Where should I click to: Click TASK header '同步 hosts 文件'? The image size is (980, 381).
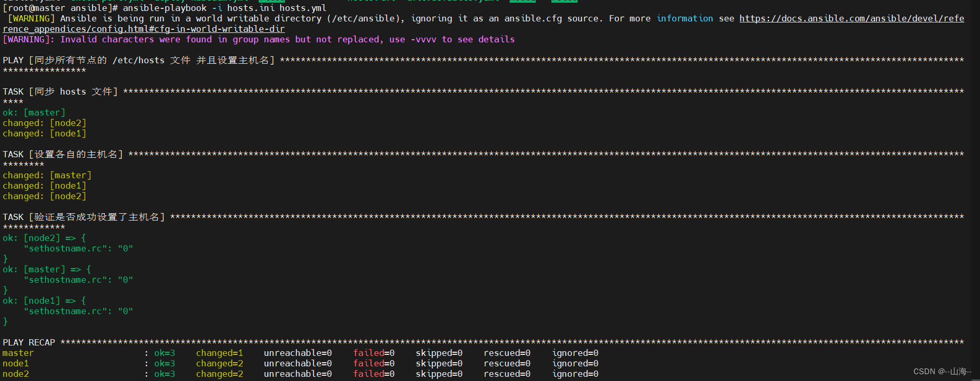coord(60,92)
